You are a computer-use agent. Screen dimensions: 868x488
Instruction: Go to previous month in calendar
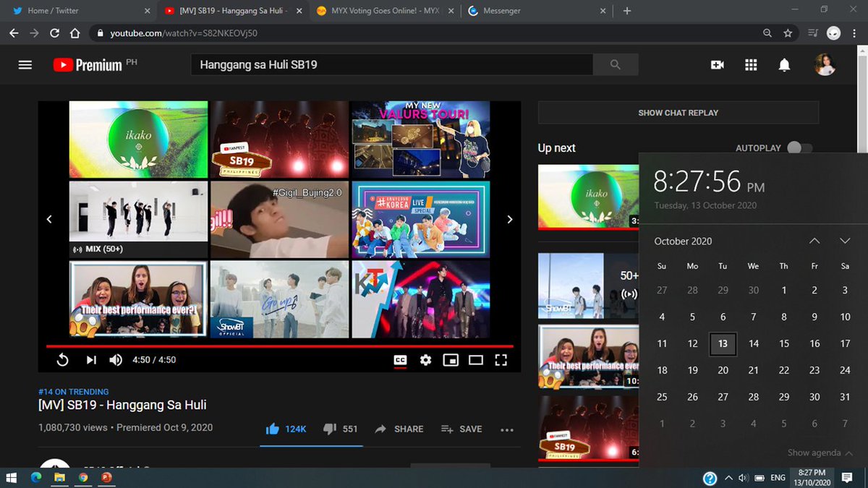click(814, 241)
